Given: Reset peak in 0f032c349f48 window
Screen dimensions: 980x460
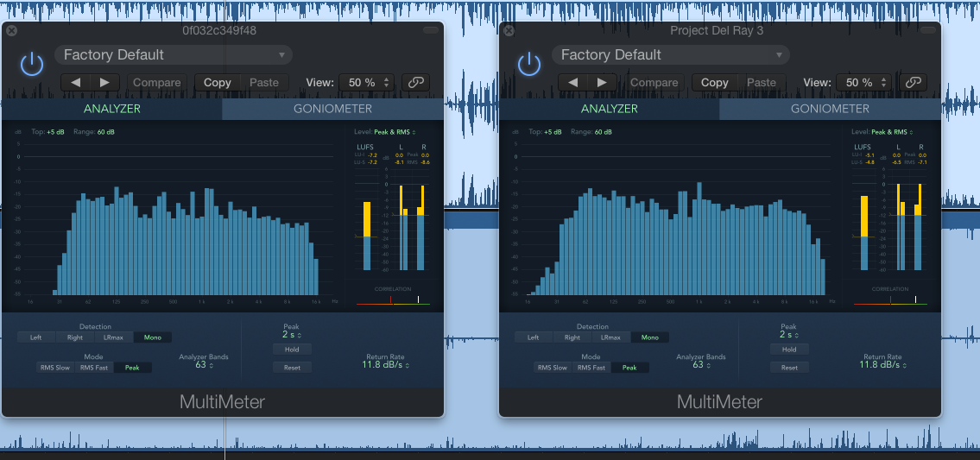Looking at the screenshot, I should click(292, 368).
